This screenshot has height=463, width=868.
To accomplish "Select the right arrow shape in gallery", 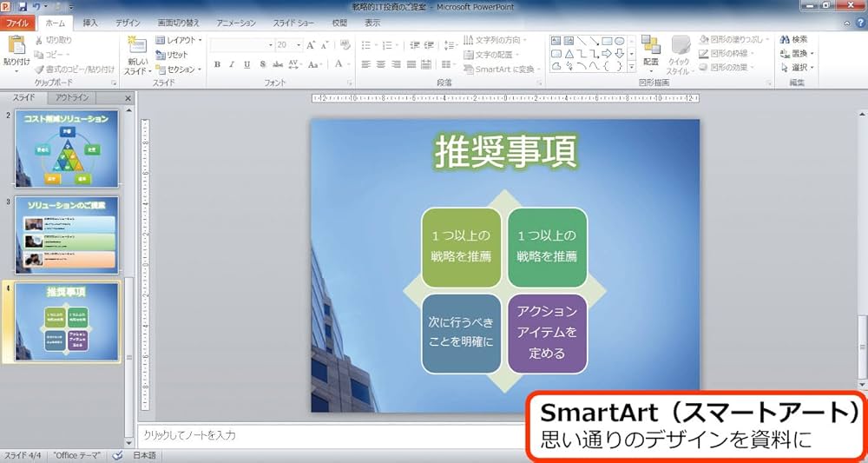I will (x=608, y=54).
